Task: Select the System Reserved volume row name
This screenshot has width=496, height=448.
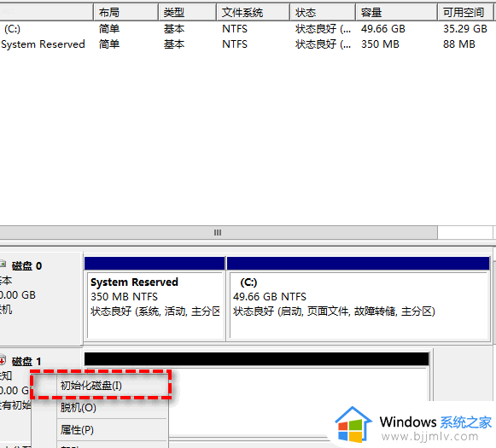Action: coord(43,44)
